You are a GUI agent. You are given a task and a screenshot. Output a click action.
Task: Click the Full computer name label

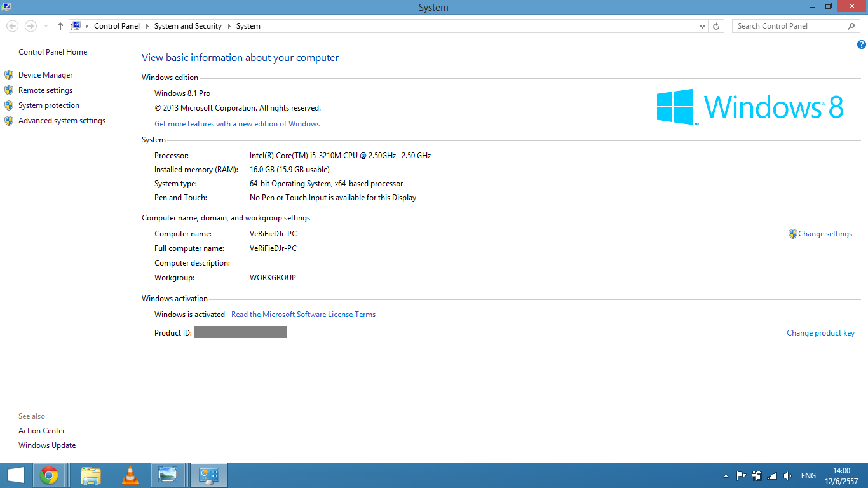(x=189, y=248)
